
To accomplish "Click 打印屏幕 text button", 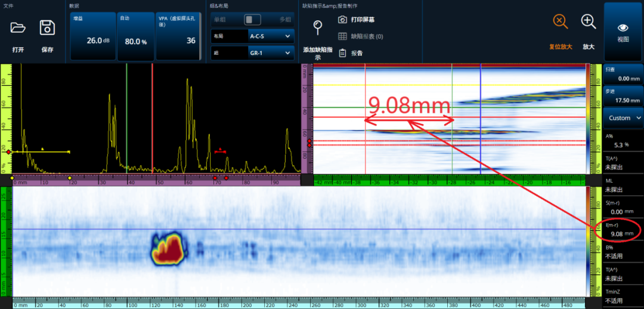I will [363, 19].
